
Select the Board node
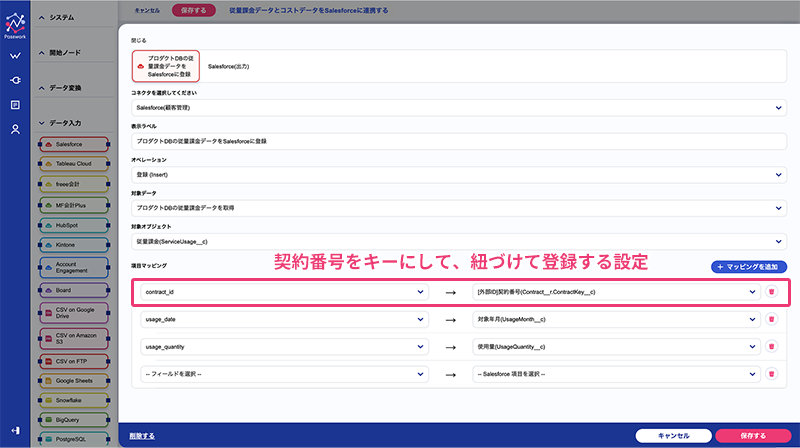pyautogui.click(x=74, y=290)
